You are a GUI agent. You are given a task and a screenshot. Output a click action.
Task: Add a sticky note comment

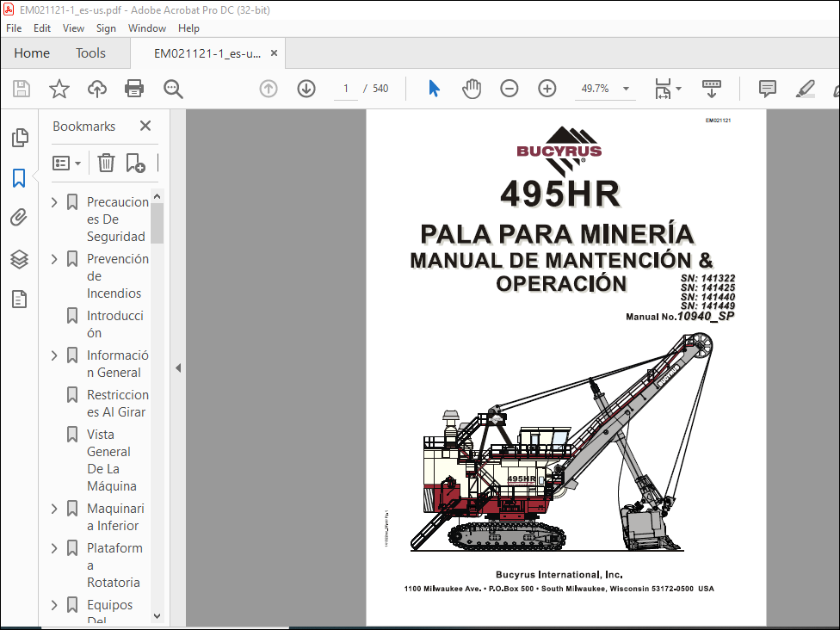(767, 89)
